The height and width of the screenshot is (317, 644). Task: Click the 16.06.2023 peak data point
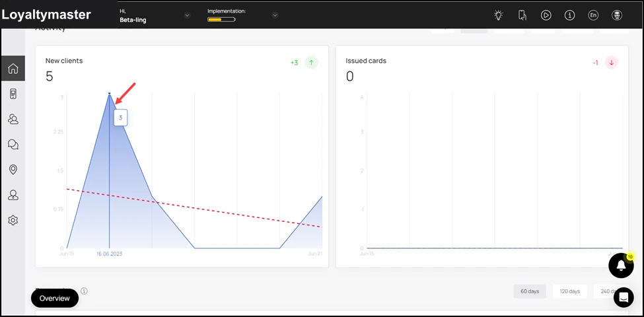pyautogui.click(x=109, y=94)
